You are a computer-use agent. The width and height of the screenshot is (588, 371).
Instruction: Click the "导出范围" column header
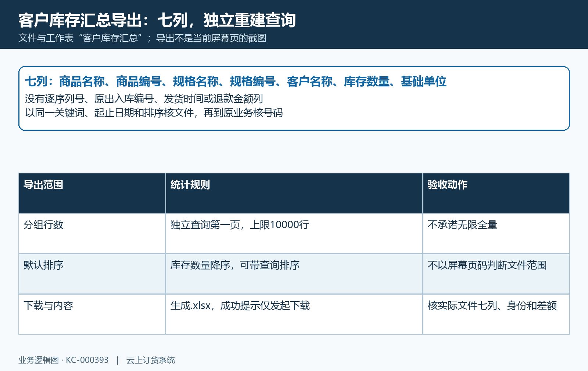coord(92,193)
